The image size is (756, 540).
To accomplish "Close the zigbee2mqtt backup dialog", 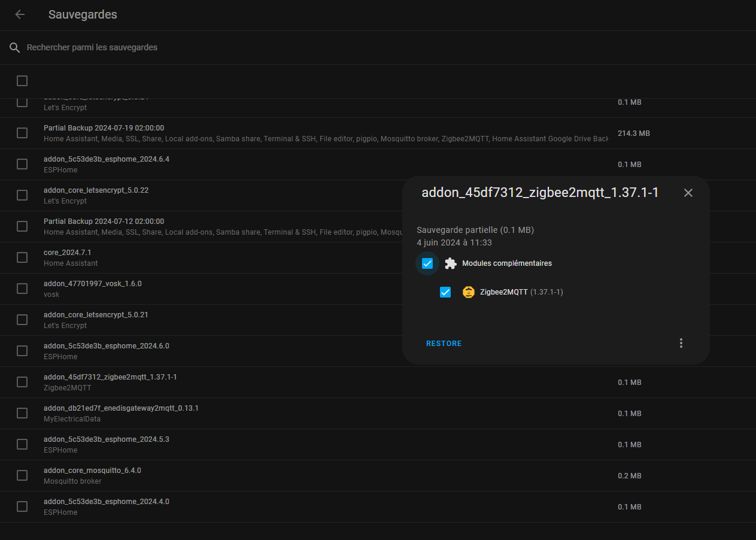I will tap(688, 193).
